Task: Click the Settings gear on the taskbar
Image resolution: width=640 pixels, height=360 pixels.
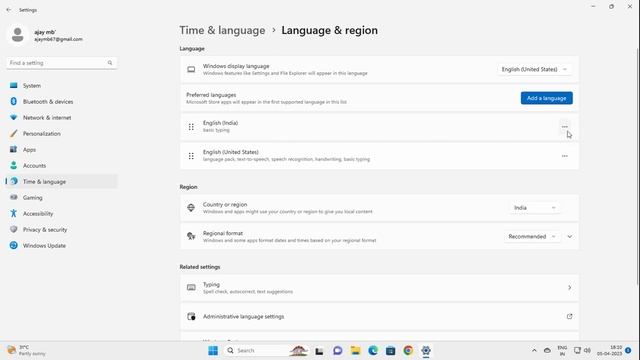Action: (426, 351)
